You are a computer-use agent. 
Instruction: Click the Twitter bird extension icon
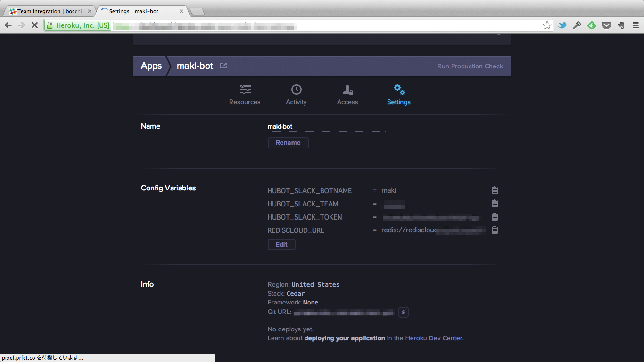tap(562, 25)
